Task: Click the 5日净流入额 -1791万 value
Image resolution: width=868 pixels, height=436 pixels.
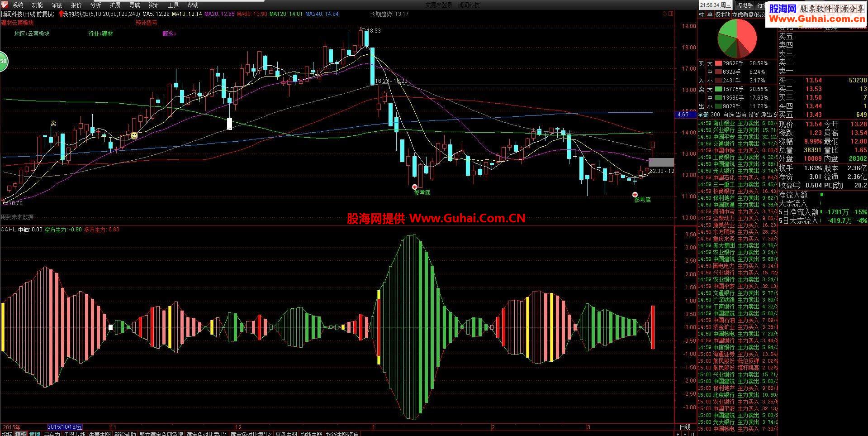Action: [x=837, y=211]
